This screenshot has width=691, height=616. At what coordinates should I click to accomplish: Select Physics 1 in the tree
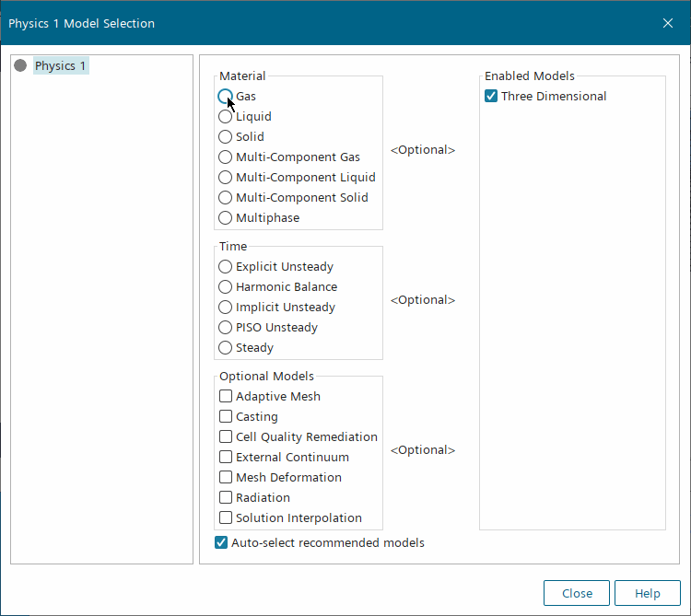[x=61, y=66]
